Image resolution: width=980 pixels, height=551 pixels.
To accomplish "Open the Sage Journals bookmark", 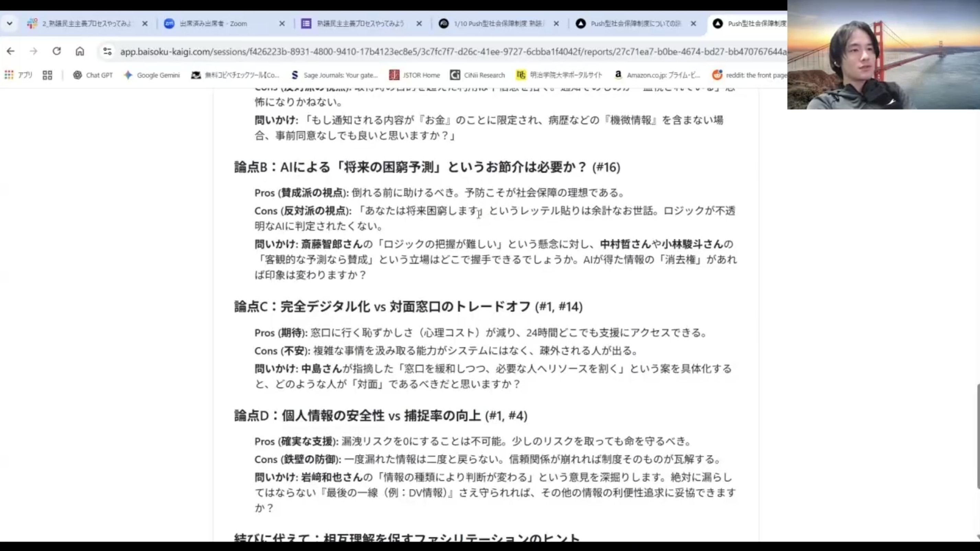I will click(x=334, y=75).
